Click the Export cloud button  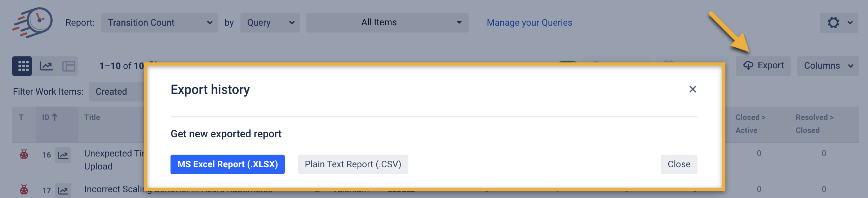pos(763,66)
